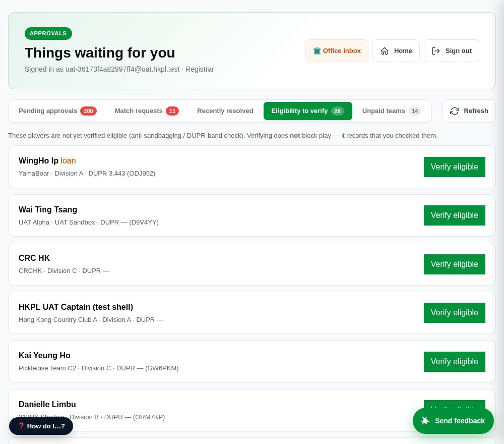Screen dimensions: 504x444
Task: Open the How do I help button
Action: [41, 426]
